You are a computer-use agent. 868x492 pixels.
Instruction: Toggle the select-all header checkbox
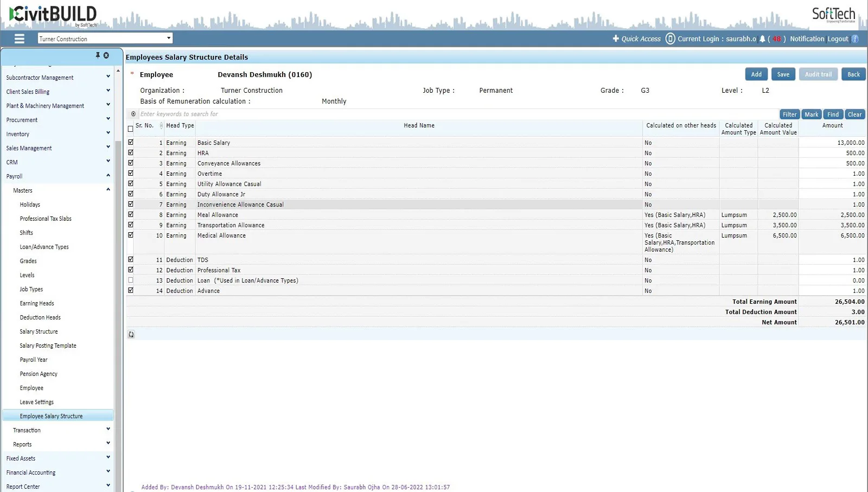(130, 129)
